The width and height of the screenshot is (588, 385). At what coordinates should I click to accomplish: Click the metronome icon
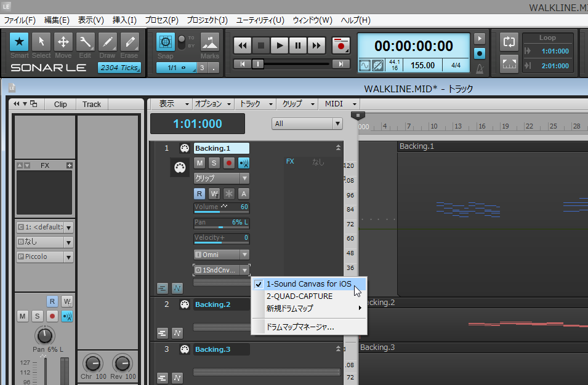(479, 69)
